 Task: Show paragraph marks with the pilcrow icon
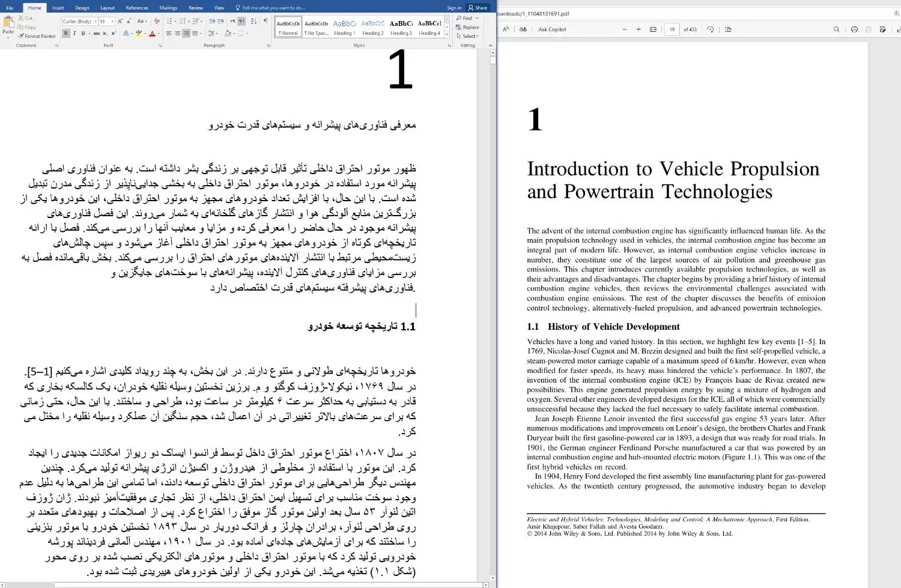pyautogui.click(x=265, y=20)
